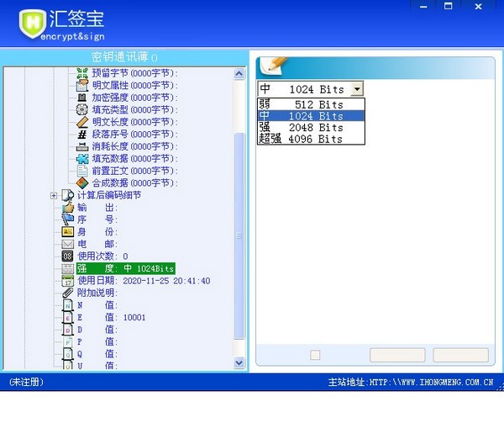The image size is (504, 444).
Task: Expand the 计算后编码细节 tree node
Action: click(54, 195)
